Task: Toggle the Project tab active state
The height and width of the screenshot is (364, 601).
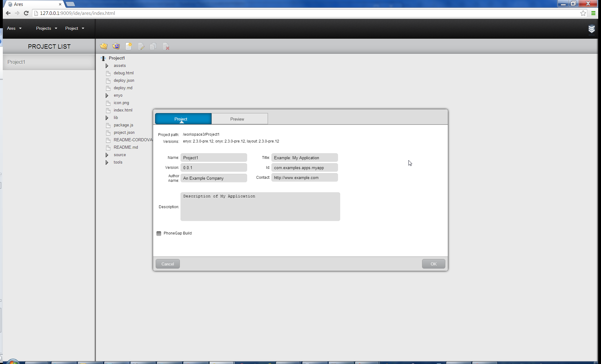Action: tap(181, 119)
